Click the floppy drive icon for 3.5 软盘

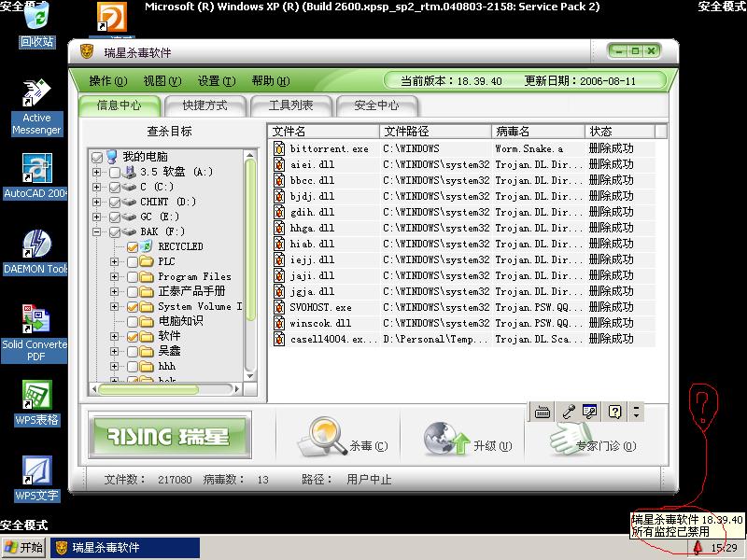(x=130, y=172)
